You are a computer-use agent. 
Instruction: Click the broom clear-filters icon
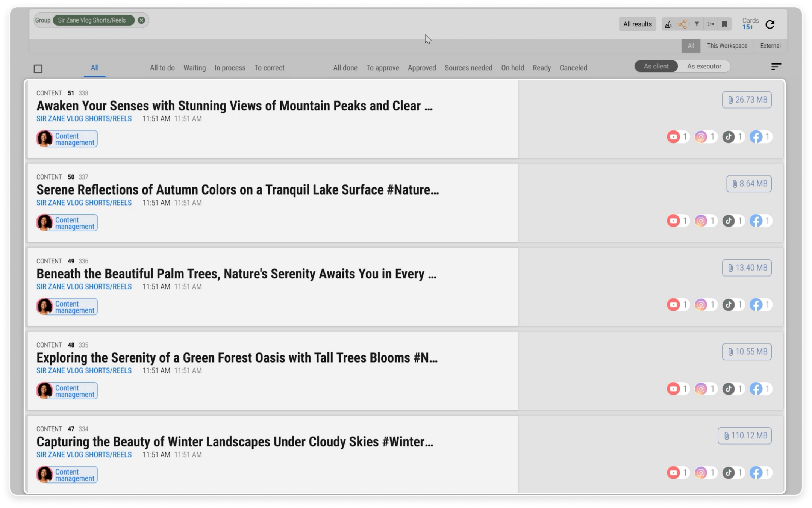coord(668,24)
